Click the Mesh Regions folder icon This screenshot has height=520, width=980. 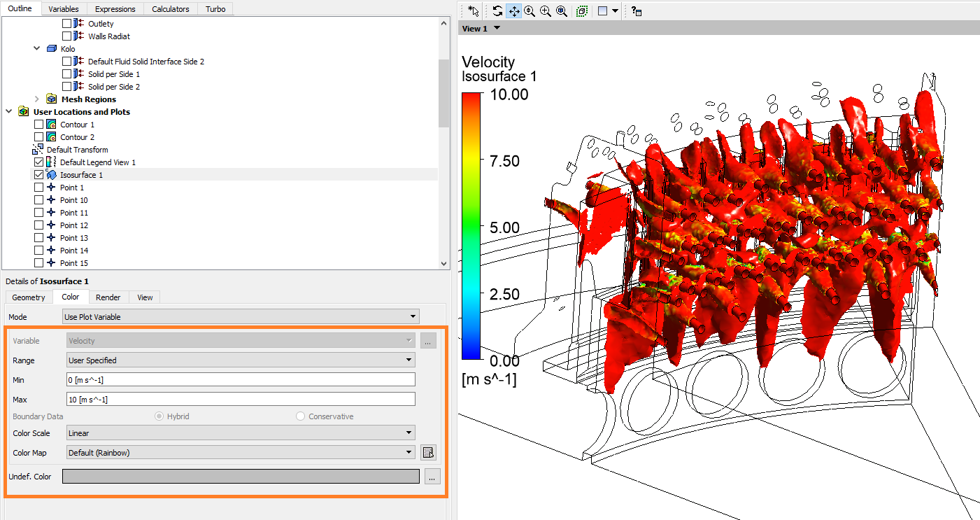[x=51, y=99]
